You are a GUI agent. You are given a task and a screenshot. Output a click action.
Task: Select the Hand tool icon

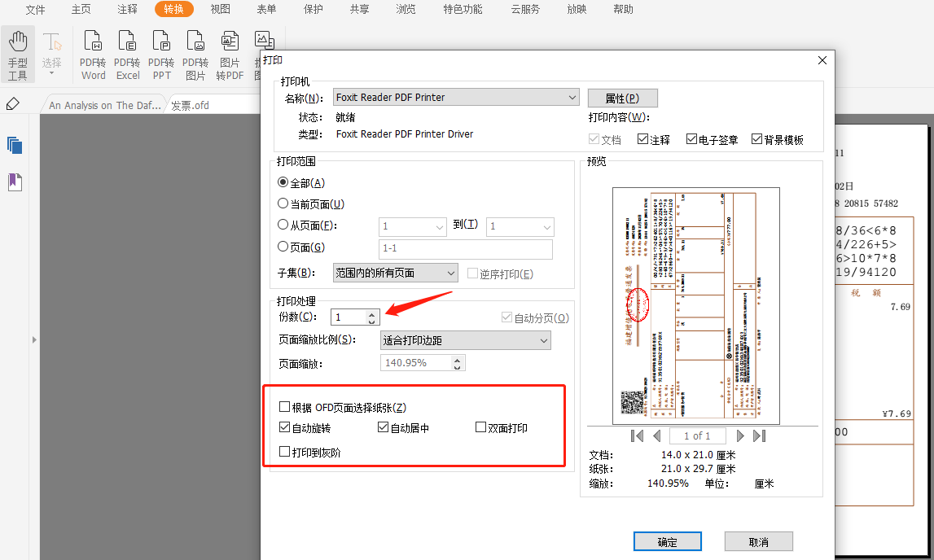(18, 42)
